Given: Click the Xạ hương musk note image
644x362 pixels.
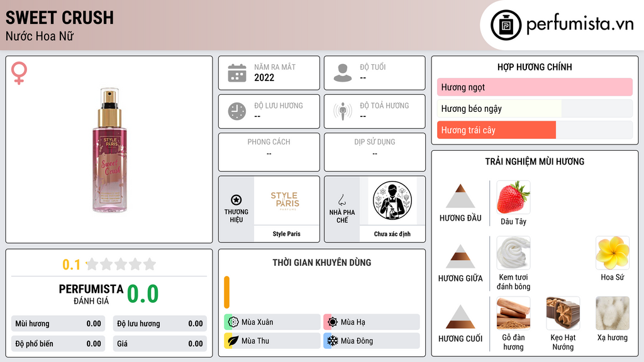Looking at the screenshot, I should coord(613,313).
